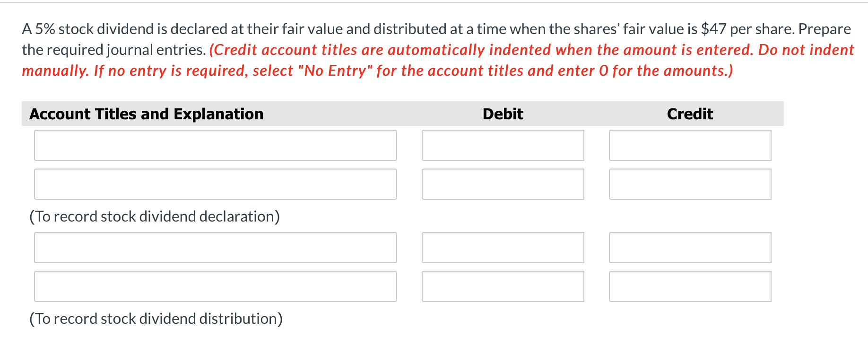This screenshot has height=338, width=868.
Task: Click the Credit field in the third row
Action: tap(690, 248)
